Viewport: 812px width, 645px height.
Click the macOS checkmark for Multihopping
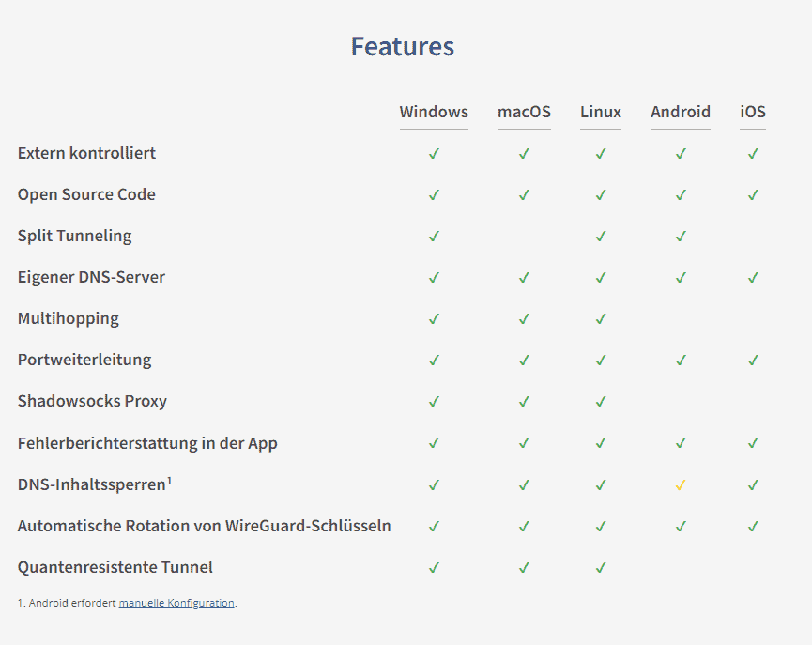pyautogui.click(x=524, y=318)
